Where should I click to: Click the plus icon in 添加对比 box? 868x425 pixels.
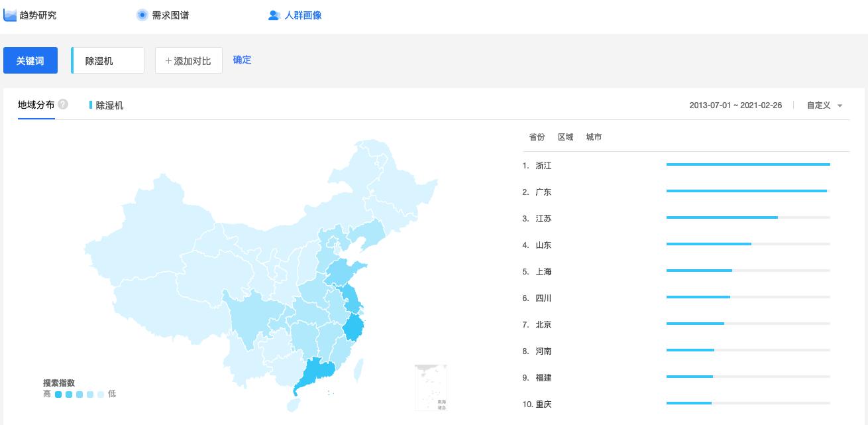click(x=169, y=60)
